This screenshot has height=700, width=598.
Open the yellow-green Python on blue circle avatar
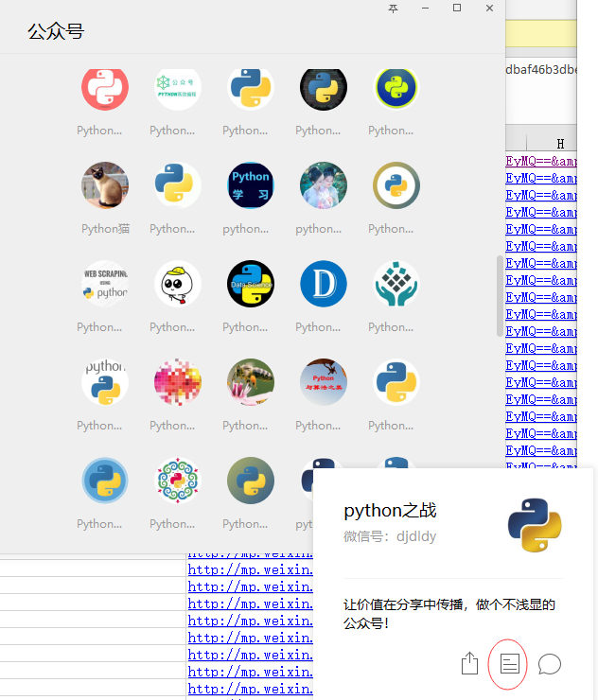(396, 87)
